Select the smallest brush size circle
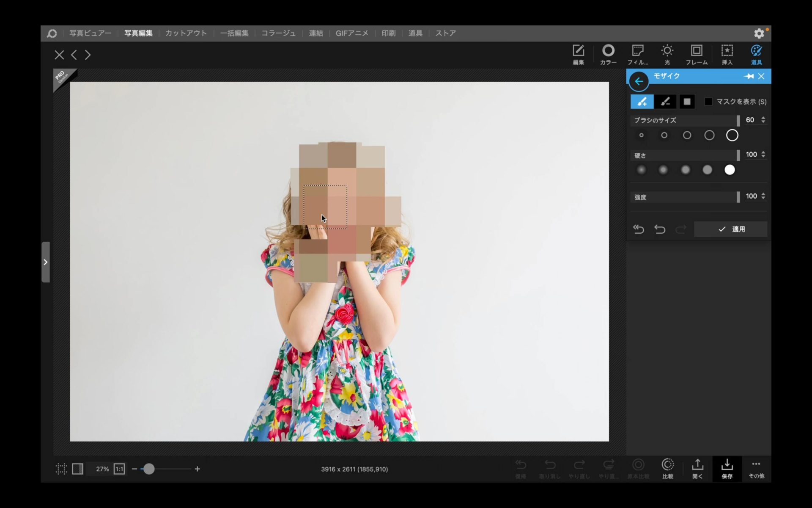Image resolution: width=812 pixels, height=508 pixels. (642, 135)
